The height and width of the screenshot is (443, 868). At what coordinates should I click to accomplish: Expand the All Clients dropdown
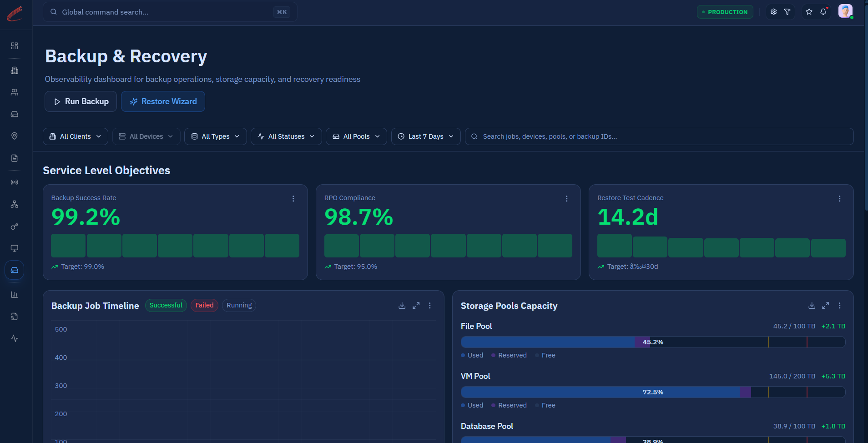tap(76, 136)
